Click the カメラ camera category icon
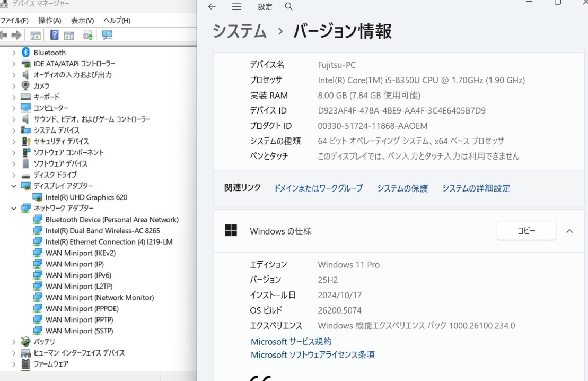588x381 pixels. (x=25, y=85)
